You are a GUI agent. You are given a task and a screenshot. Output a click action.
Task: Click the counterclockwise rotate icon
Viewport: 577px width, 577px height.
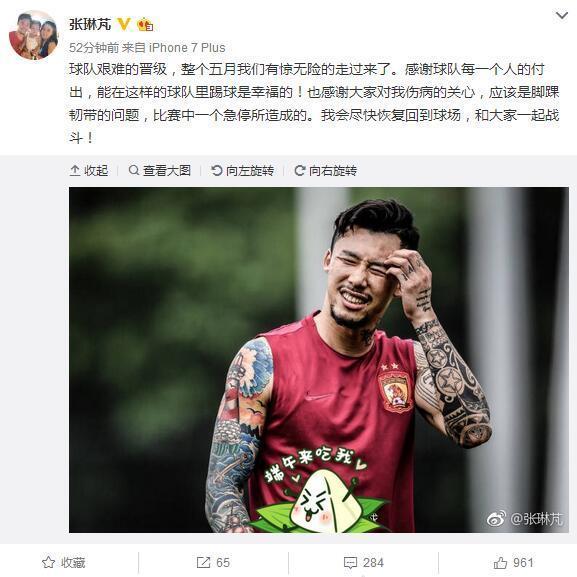[217, 170]
